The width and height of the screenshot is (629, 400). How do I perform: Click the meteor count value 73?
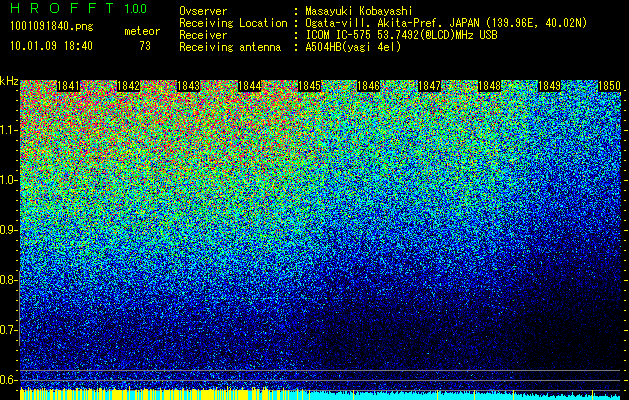(145, 46)
